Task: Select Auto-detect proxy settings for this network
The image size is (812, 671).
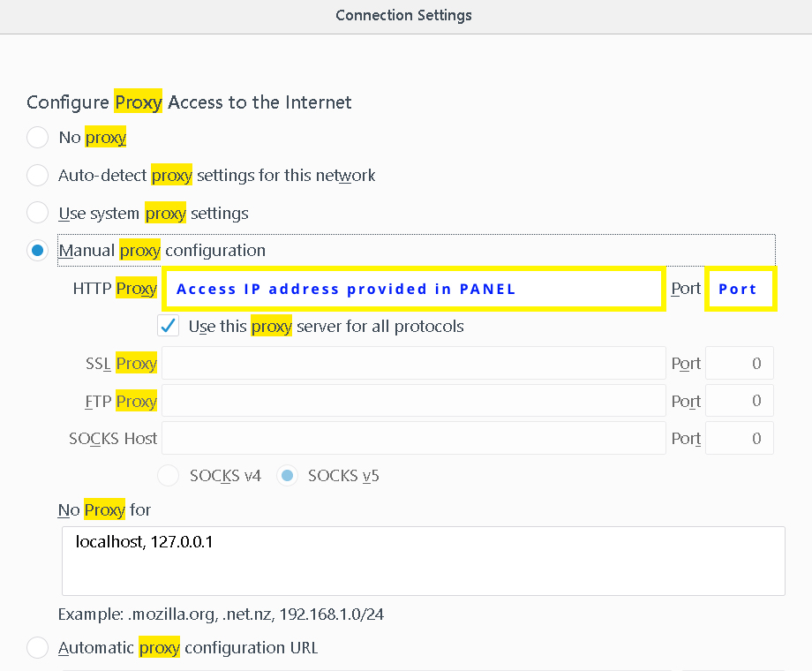Action: tap(37, 175)
